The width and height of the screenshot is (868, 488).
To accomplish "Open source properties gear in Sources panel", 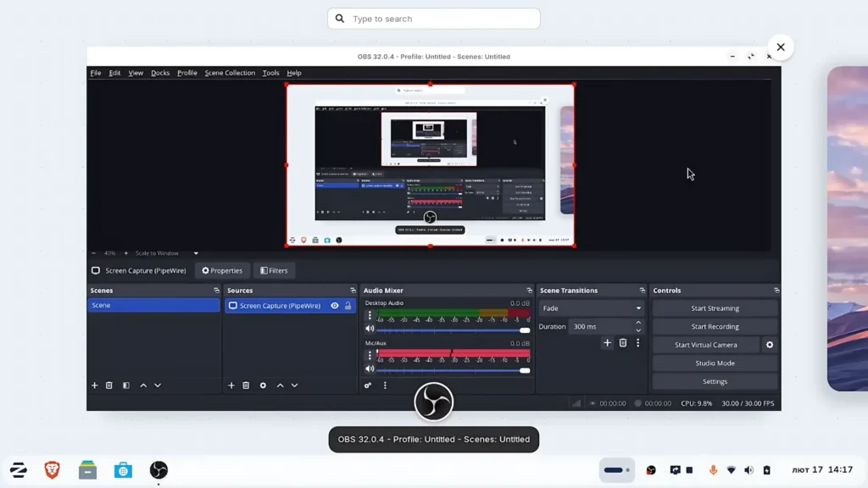I will 263,385.
